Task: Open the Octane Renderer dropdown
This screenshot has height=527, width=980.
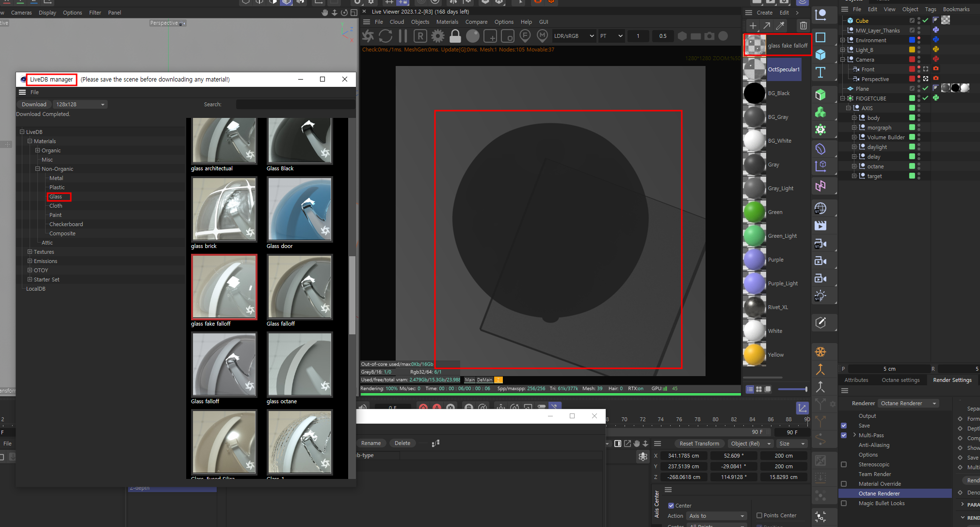Action: point(909,403)
